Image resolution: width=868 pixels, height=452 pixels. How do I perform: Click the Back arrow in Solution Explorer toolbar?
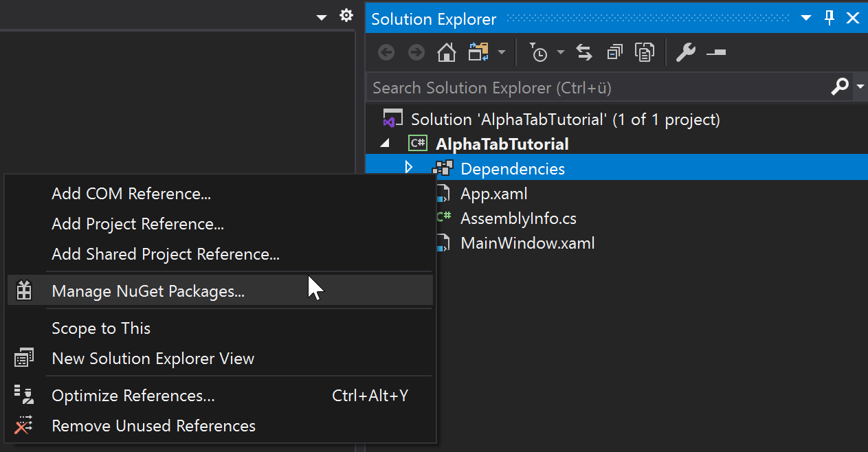tap(386, 53)
